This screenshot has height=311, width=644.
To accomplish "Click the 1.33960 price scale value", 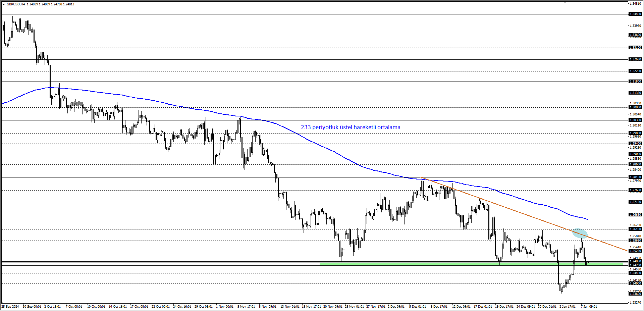I will (x=636, y=26).
